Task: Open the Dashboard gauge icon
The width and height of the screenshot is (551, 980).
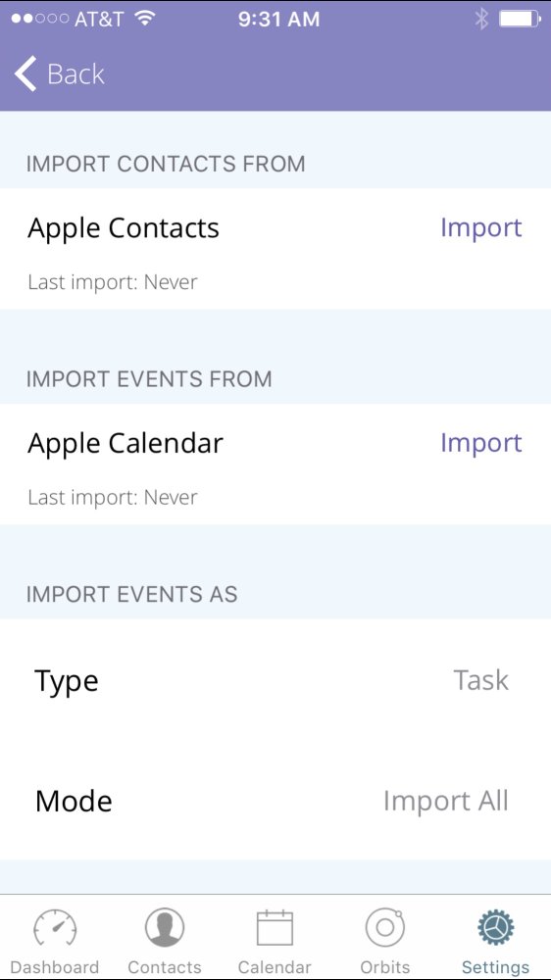Action: [x=55, y=927]
